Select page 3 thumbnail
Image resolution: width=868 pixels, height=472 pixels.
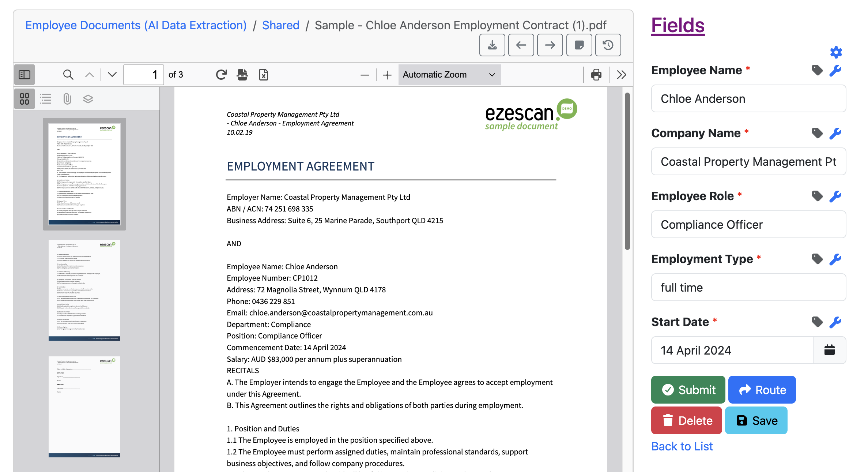click(84, 407)
